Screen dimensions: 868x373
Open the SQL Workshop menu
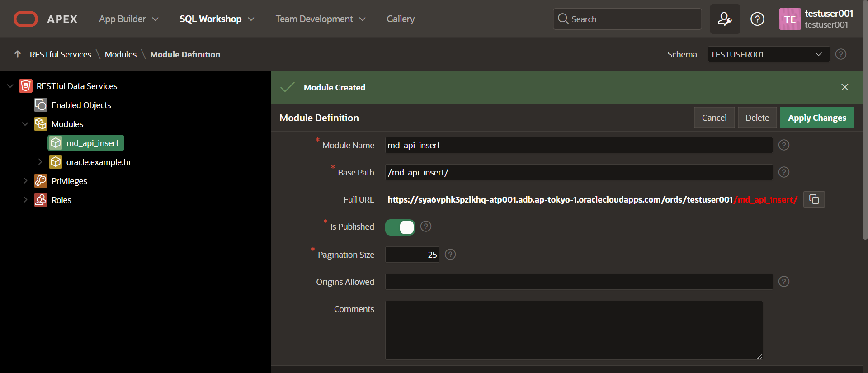click(x=217, y=19)
